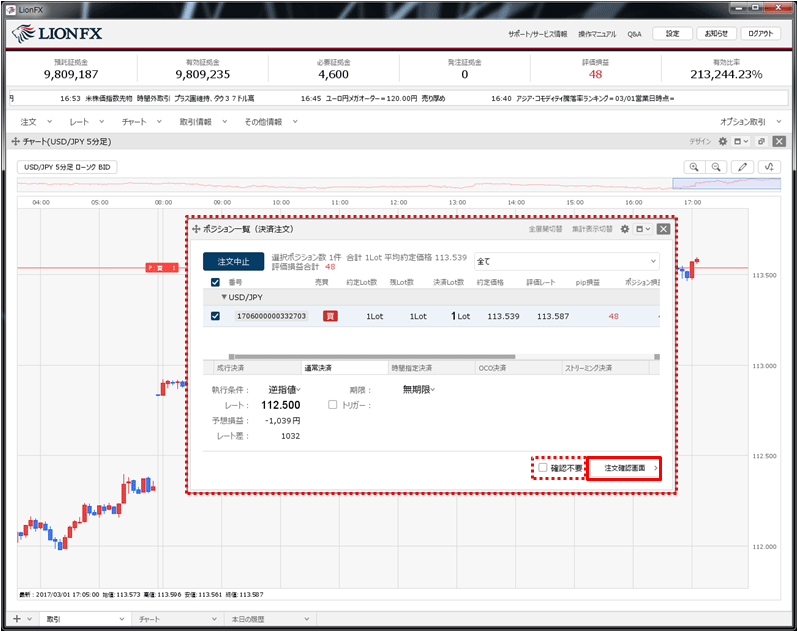The width and height of the screenshot is (798, 632).
Task: Switch to the OCO決済 tab
Action: pos(519,368)
